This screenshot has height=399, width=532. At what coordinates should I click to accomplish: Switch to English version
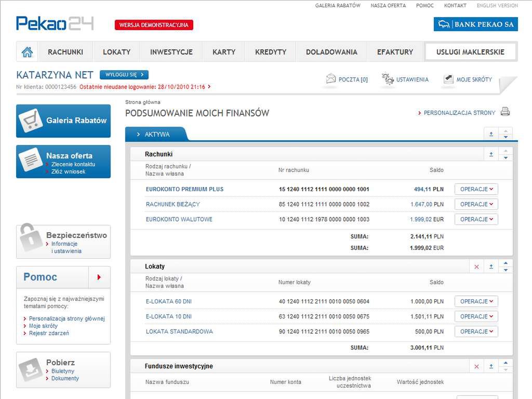click(x=497, y=5)
